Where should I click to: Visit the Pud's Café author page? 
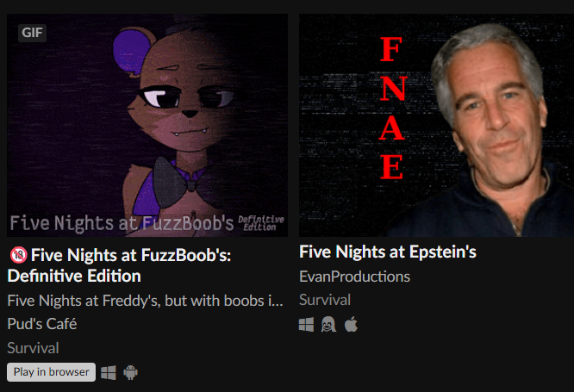pyautogui.click(x=42, y=324)
